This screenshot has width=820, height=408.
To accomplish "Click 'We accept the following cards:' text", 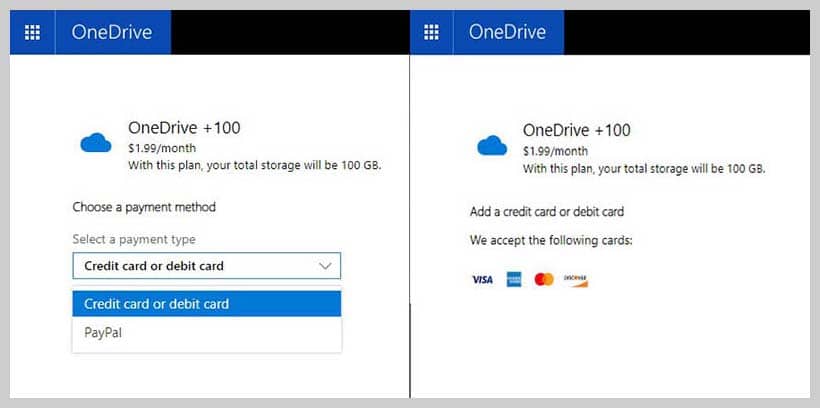I will point(551,241).
